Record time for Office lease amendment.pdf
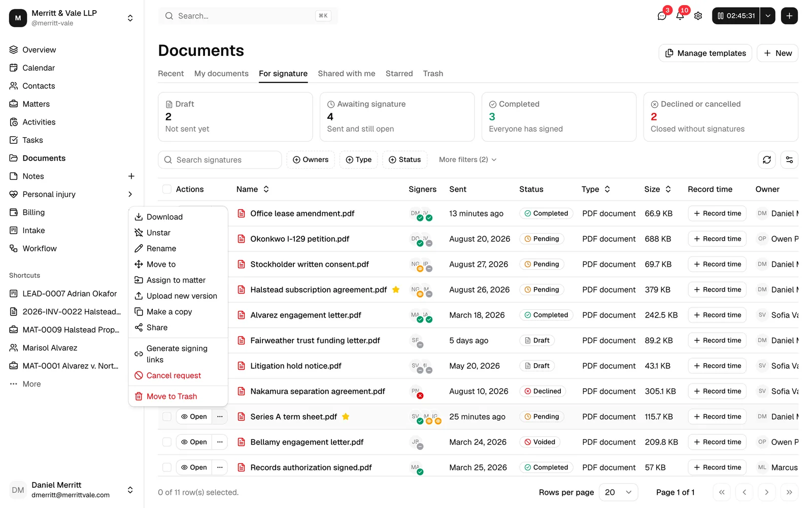Screen dimensions: 812x508 coord(717,213)
